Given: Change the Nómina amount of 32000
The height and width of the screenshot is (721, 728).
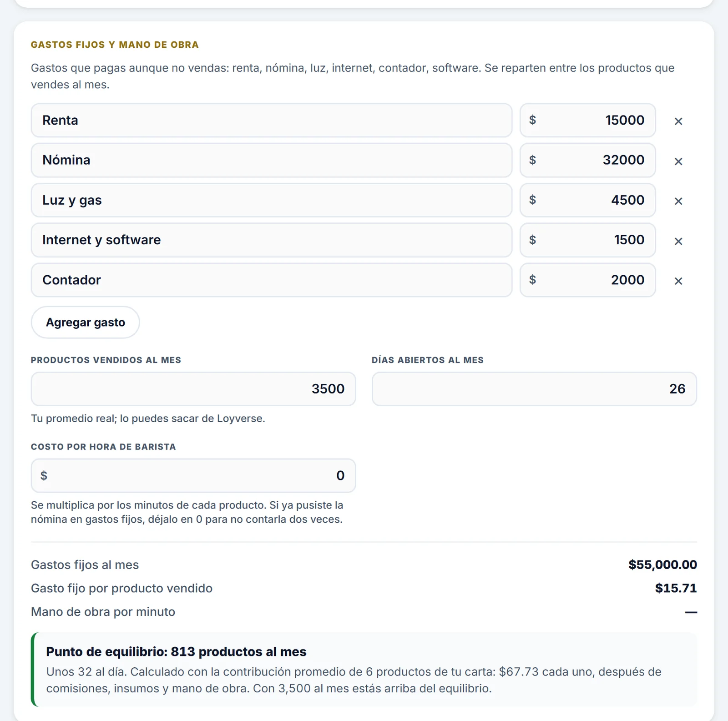Looking at the screenshot, I should 588,160.
